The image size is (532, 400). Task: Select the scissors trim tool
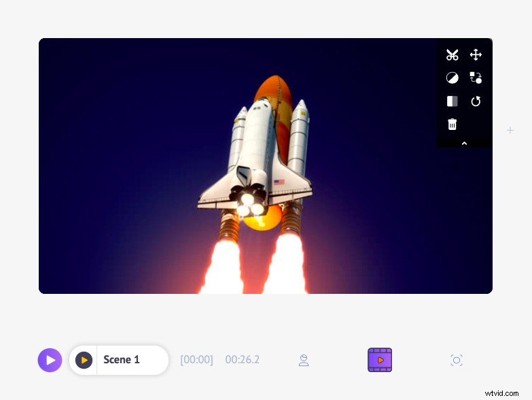[x=452, y=54]
